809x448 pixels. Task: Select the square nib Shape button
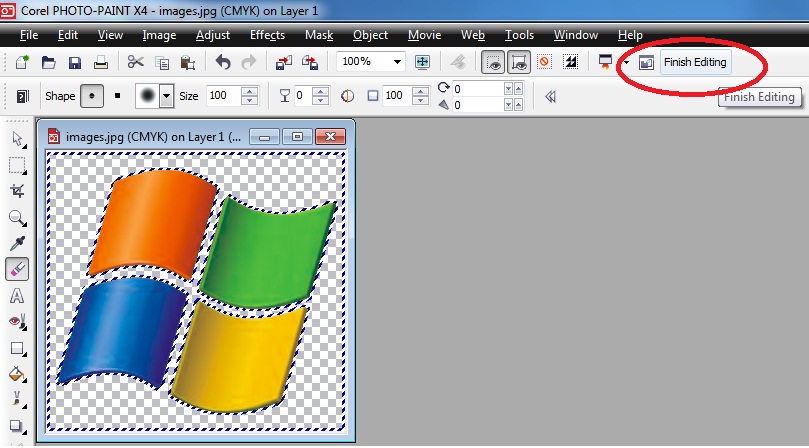(x=118, y=96)
